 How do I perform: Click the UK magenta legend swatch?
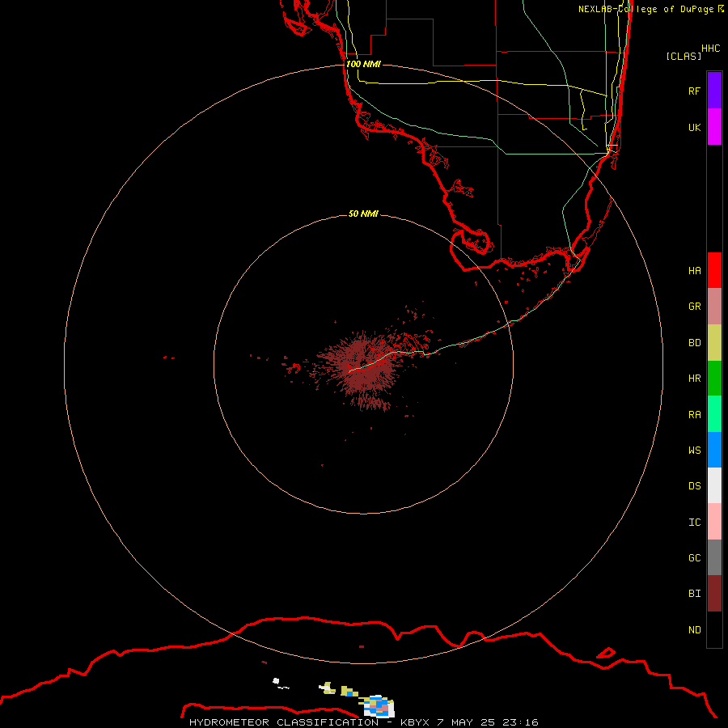click(x=714, y=127)
